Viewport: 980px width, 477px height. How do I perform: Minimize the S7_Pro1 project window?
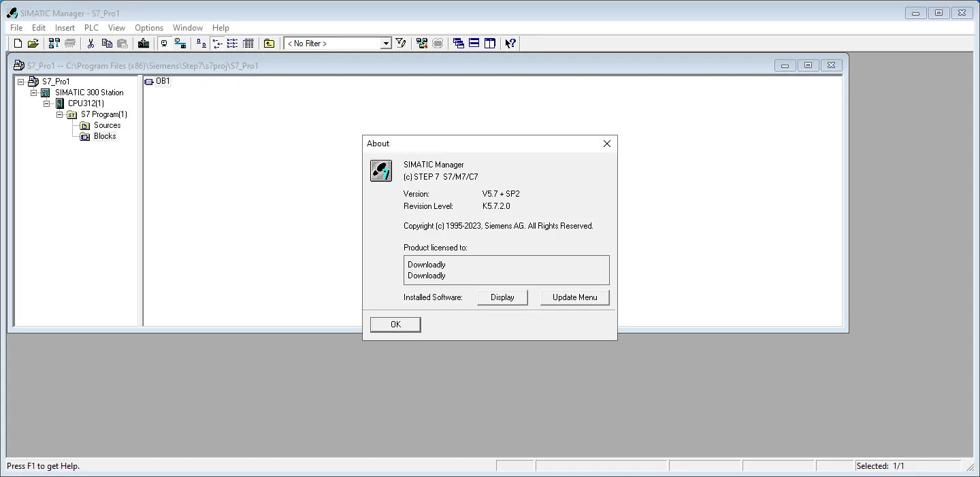[785, 65]
